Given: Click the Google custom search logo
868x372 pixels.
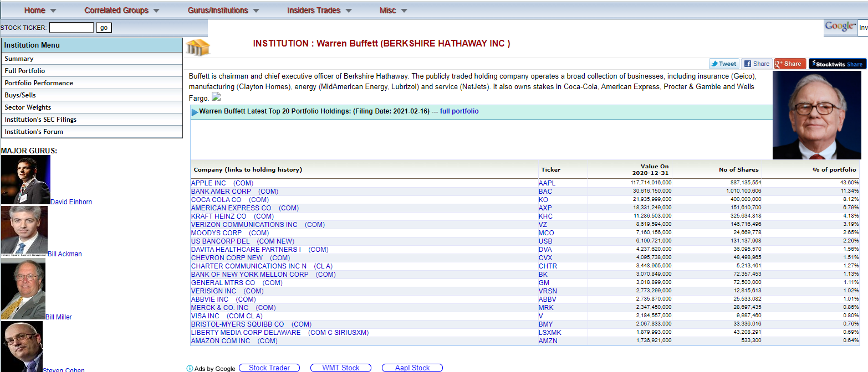Looking at the screenshot, I should point(840,27).
